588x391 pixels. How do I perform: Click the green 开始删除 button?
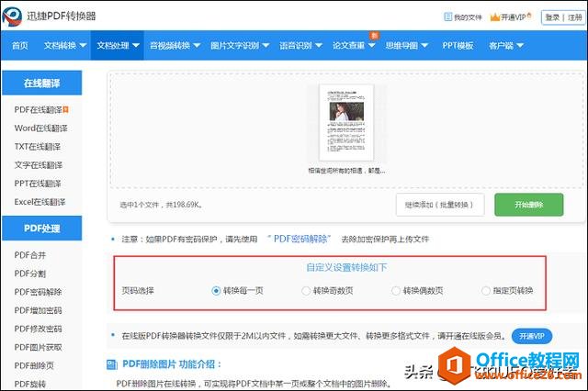point(529,205)
